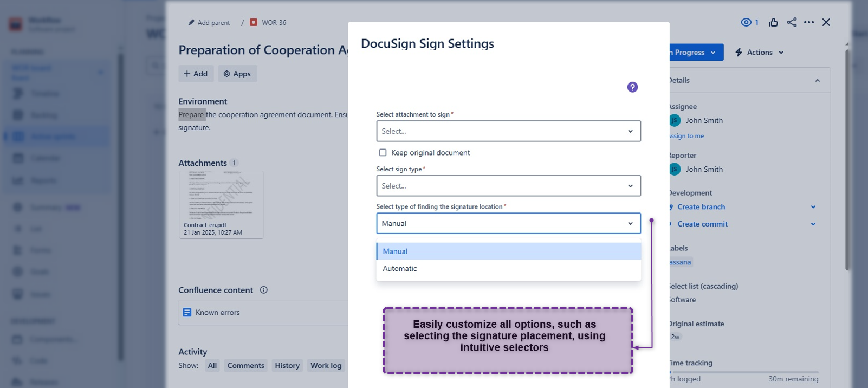Collapse the Details panel chevron
The image size is (868, 388).
click(818, 80)
